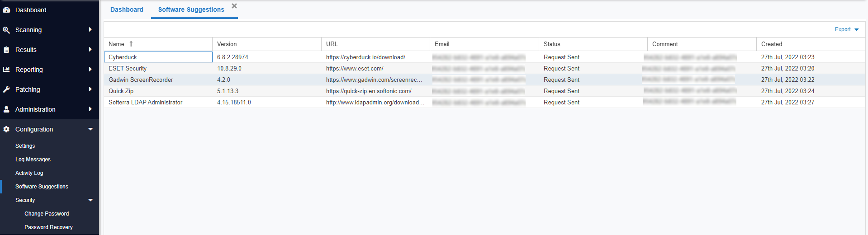
Task: Click Request Sent status for Cyberduck
Action: click(x=561, y=57)
